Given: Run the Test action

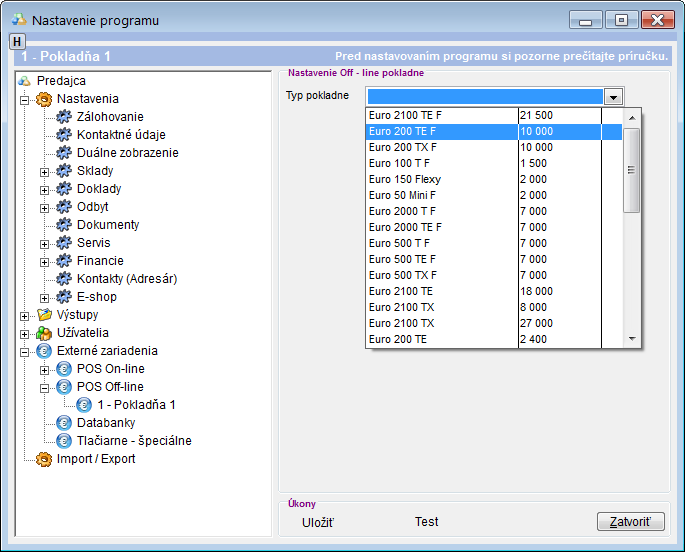Looking at the screenshot, I should tap(426, 522).
